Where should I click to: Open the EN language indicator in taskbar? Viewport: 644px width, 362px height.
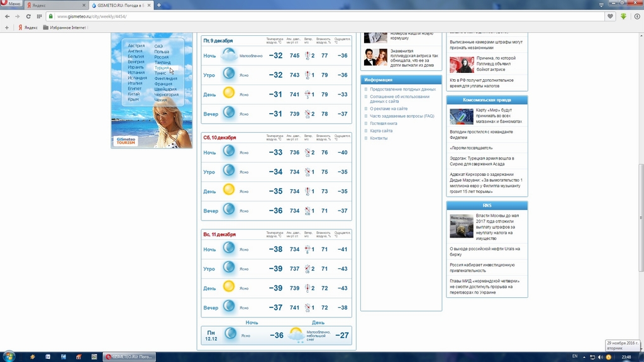click(574, 356)
